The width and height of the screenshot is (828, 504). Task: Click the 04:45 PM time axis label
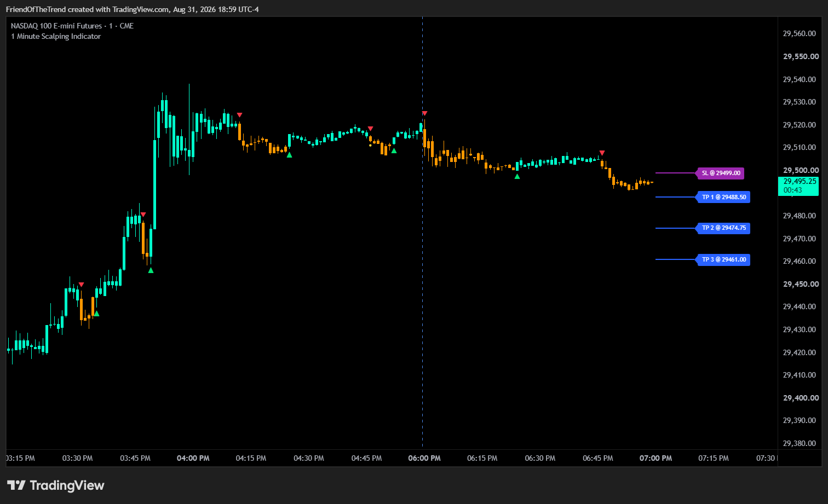366,458
